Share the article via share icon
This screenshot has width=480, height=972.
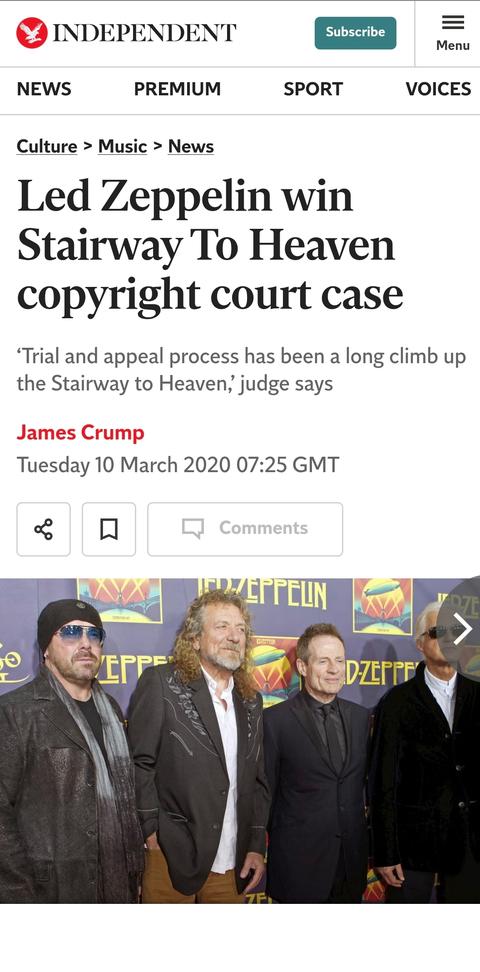pyautogui.click(x=43, y=529)
